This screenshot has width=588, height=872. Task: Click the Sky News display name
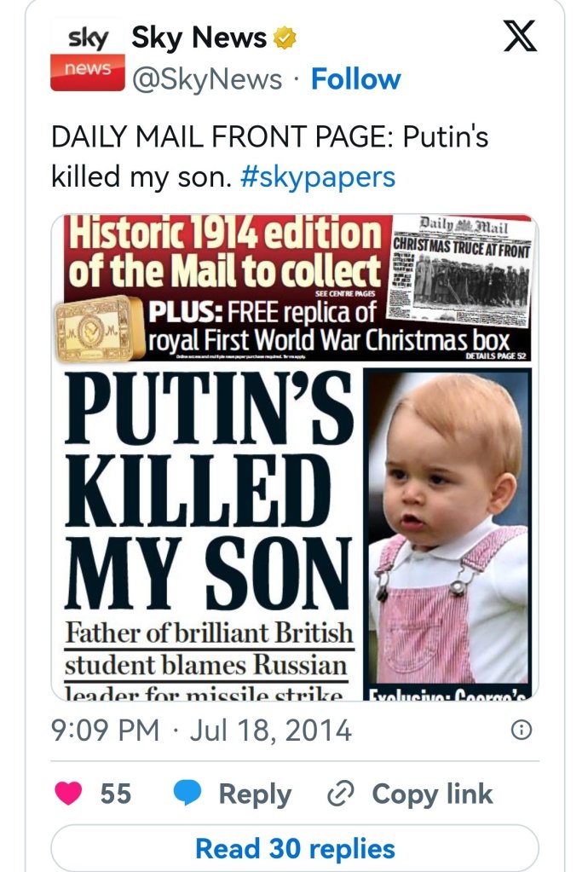(x=199, y=38)
